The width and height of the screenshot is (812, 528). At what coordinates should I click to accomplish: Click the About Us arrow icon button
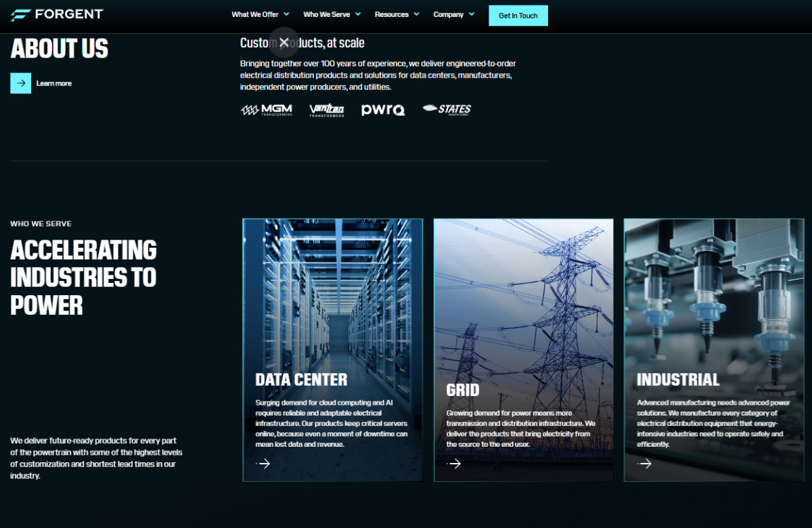21,83
